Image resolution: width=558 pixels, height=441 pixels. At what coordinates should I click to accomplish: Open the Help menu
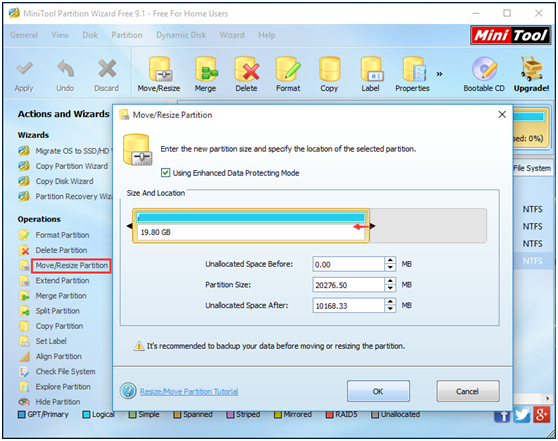coord(267,35)
